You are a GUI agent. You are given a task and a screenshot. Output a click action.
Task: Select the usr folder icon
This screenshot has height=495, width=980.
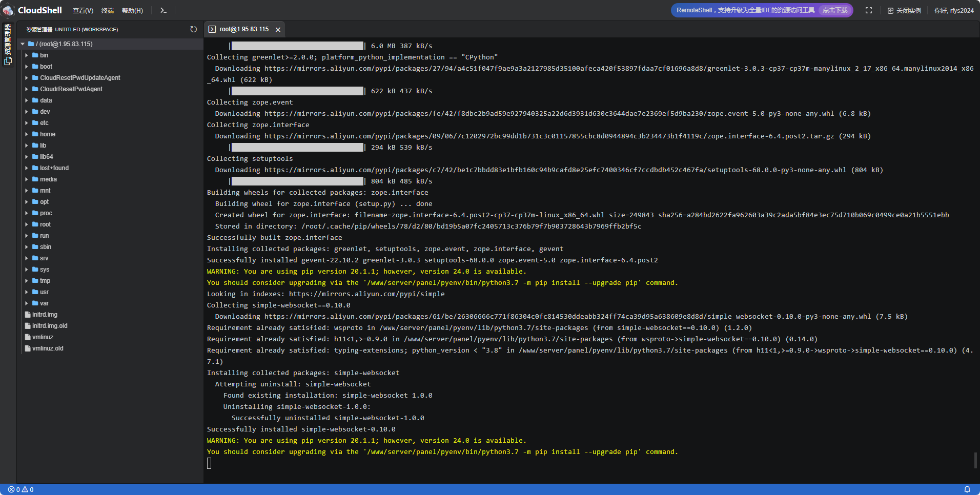35,292
